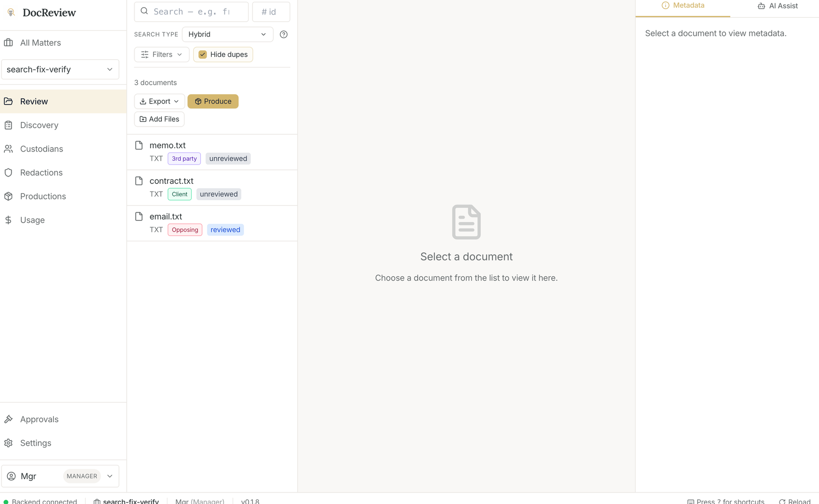Click the Mgr user avatar icon
819x504 pixels.
pyautogui.click(x=12, y=476)
